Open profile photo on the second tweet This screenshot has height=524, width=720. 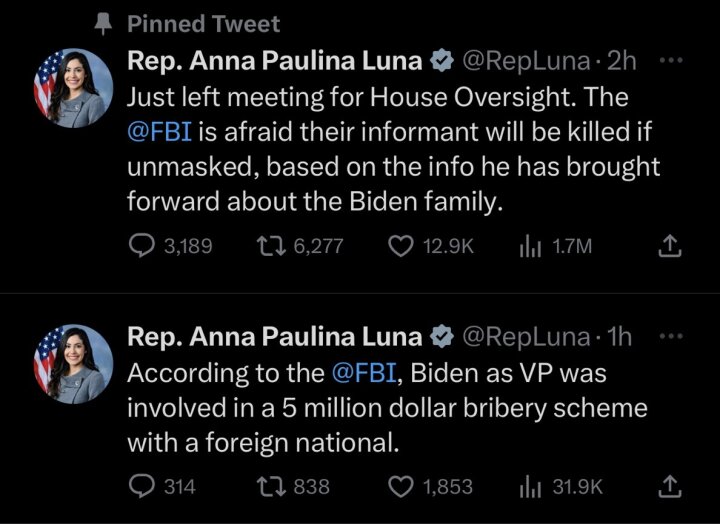pos(73,364)
